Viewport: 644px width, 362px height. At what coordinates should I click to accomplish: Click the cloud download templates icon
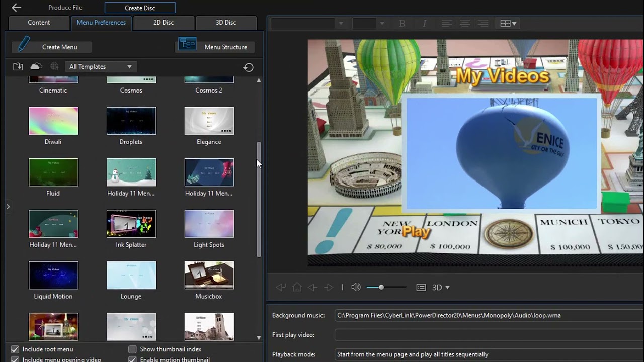coord(36,66)
